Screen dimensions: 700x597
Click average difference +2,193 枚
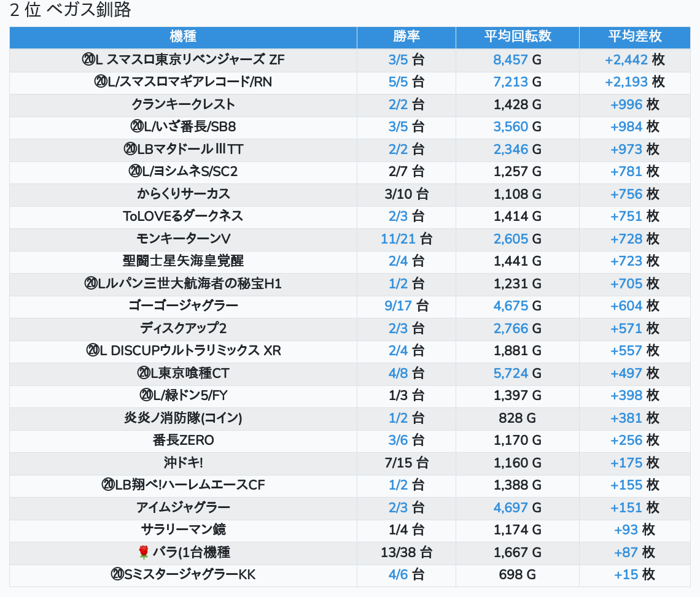(x=635, y=82)
